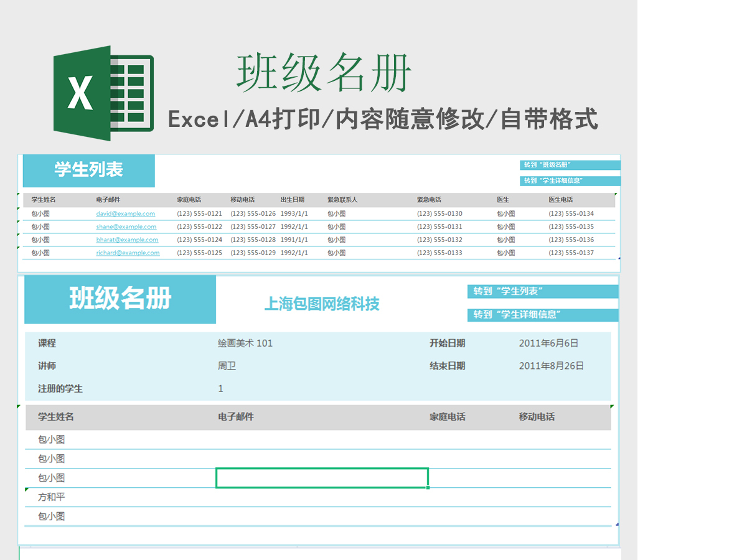
Task: Click the mobile phone (123) 555-0128
Action: (253, 240)
